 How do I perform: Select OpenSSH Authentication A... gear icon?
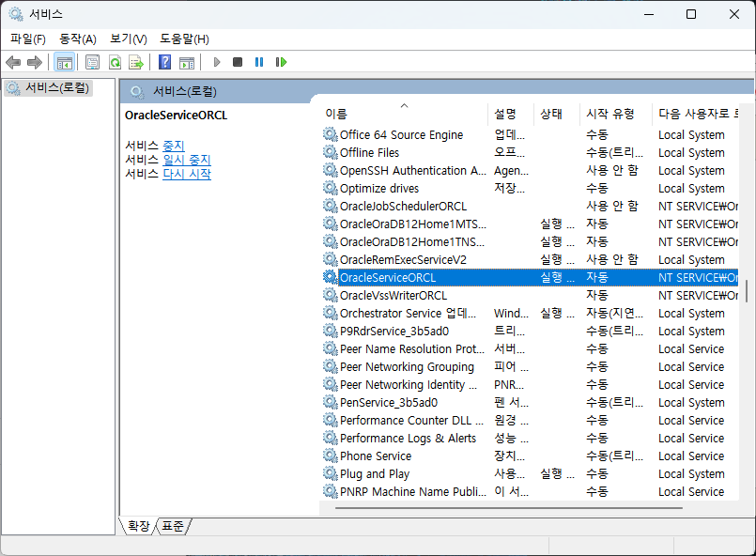[331, 170]
